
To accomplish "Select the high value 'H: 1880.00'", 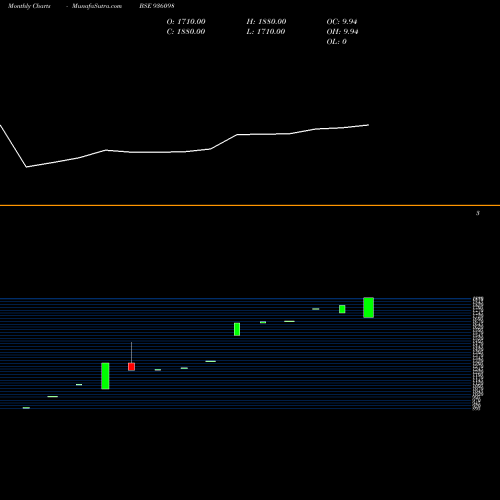I will click(x=266, y=22).
